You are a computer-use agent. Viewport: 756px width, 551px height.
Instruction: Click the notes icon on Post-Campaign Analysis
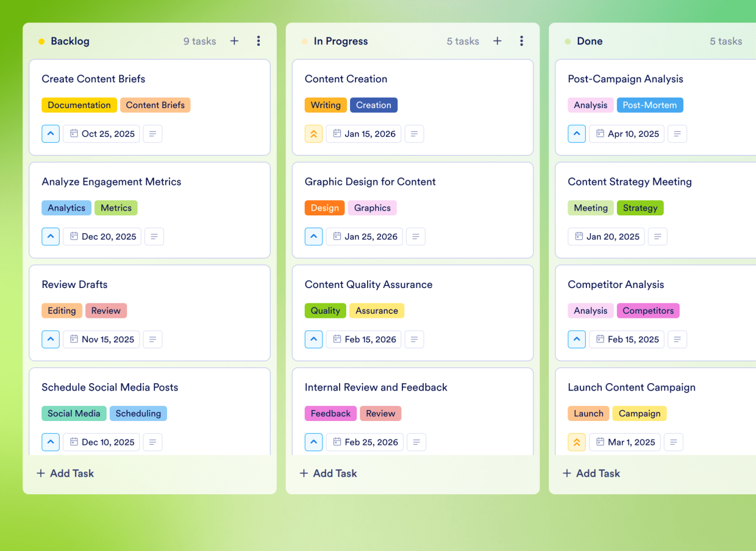[677, 134]
